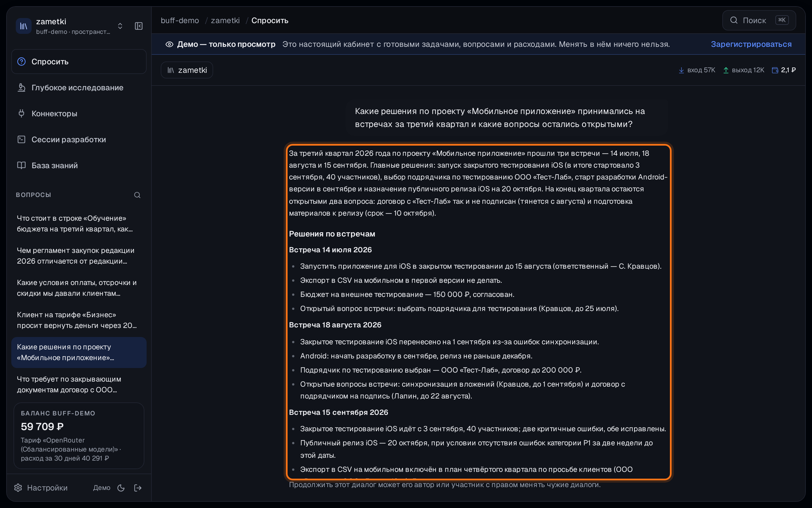Click the user question message bubble
The image size is (812, 508).
click(507, 118)
